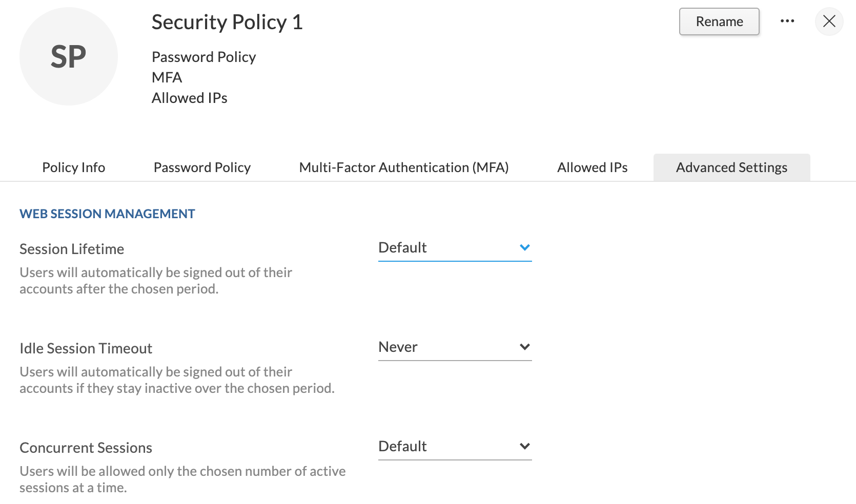This screenshot has height=504, width=856.
Task: Click the Web Session Management heading
Action: pos(107,214)
